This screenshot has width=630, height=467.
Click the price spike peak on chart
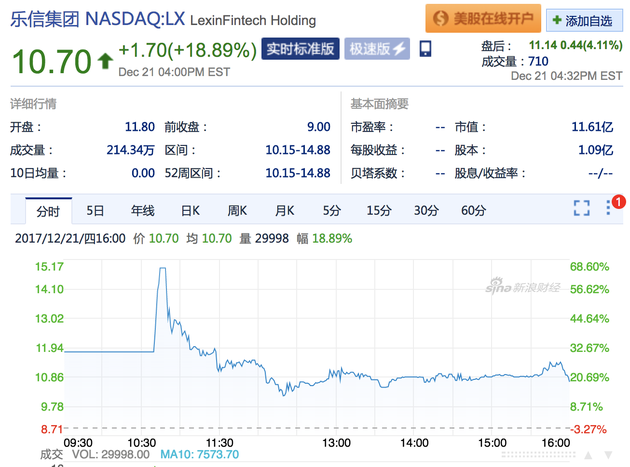(x=162, y=268)
